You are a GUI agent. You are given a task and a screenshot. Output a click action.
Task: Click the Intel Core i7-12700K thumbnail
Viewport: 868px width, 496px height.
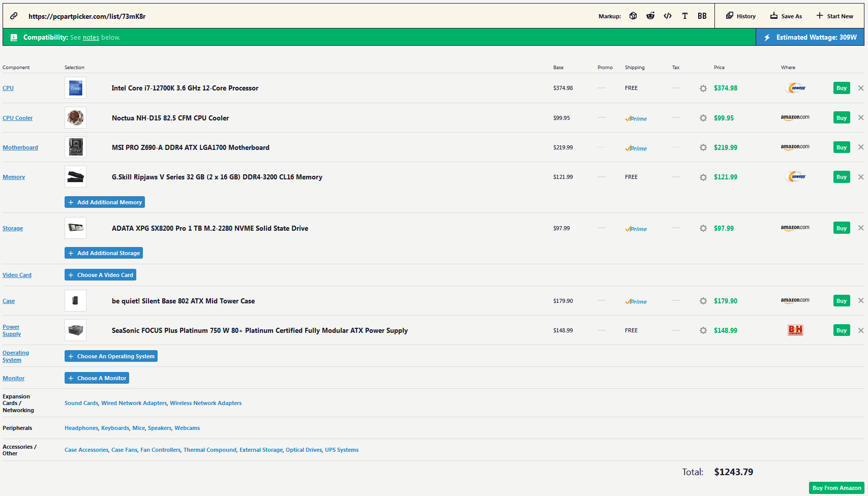[75, 88]
